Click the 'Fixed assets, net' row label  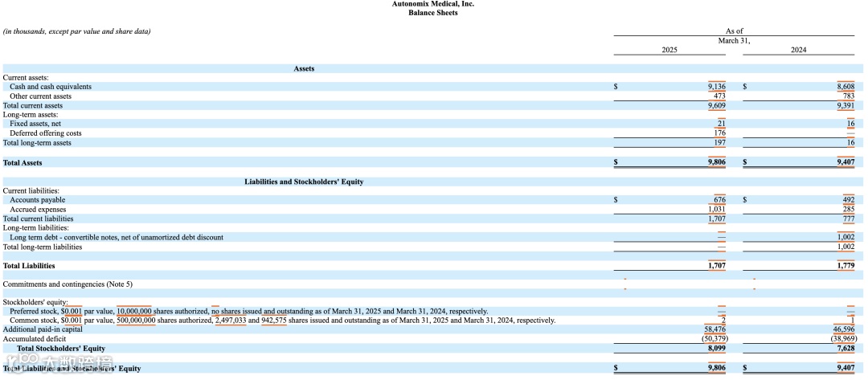click(35, 124)
